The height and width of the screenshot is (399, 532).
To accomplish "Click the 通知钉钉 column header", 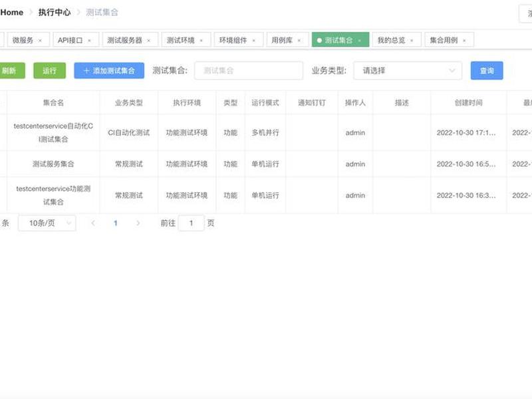I will point(311,103).
